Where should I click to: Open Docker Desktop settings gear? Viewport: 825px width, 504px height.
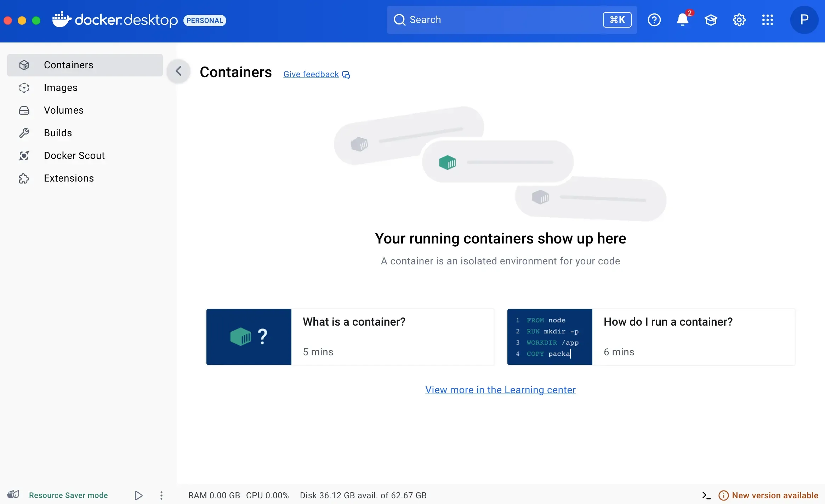tap(739, 20)
